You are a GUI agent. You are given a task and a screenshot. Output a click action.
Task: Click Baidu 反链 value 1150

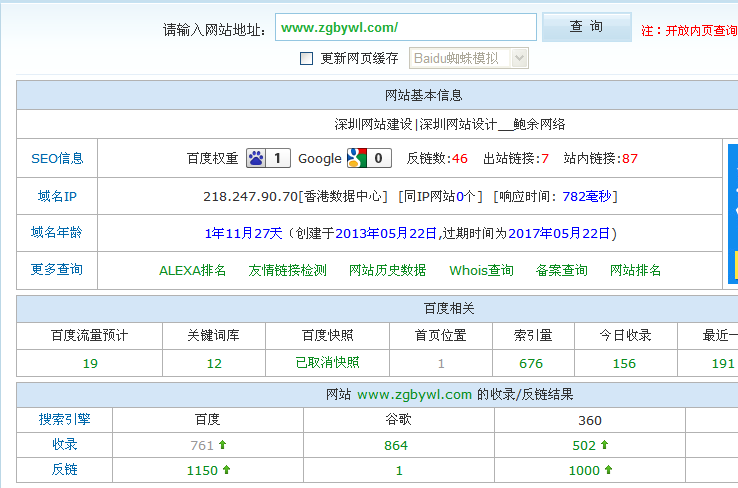[x=202, y=470]
